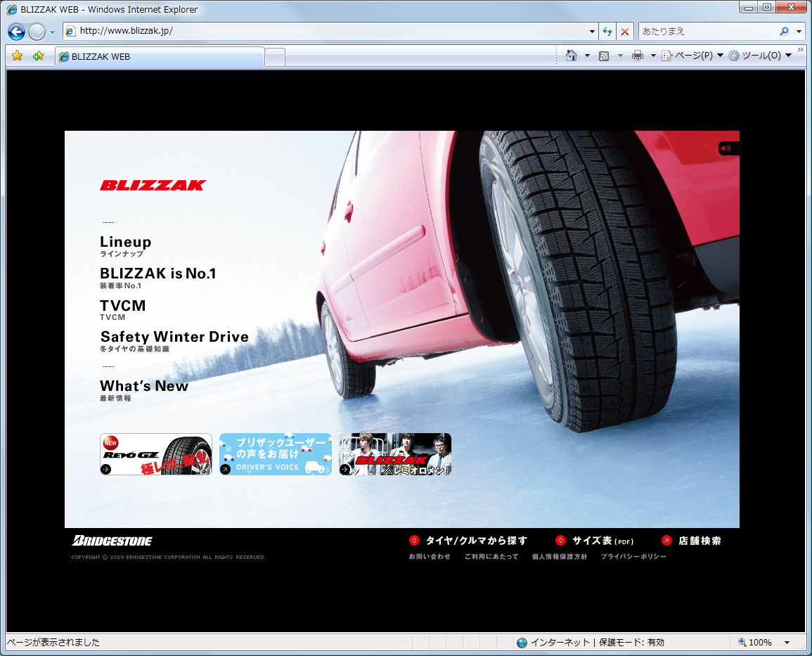Toggle site sound with the speaker icon
Viewport: 812px width, 656px height.
[726, 148]
